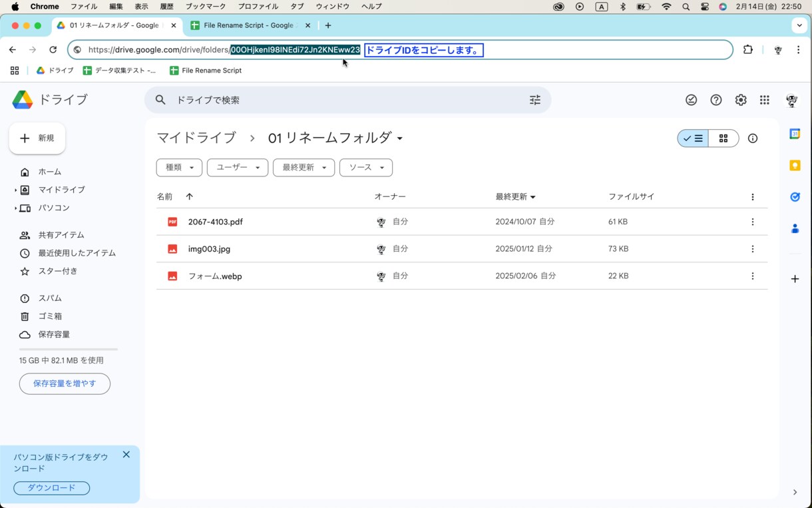812x508 pixels.
Task: Open 種類 filter dropdown
Action: pyautogui.click(x=179, y=168)
